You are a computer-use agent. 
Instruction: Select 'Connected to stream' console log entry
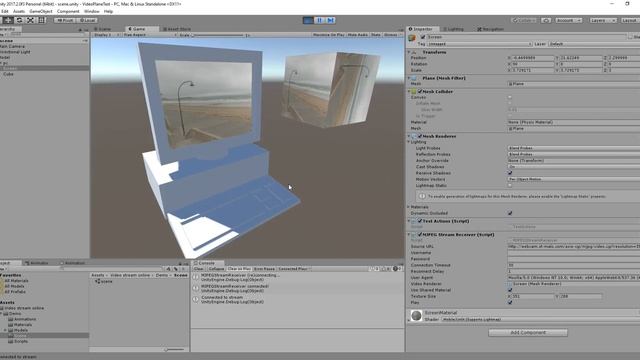point(297,300)
